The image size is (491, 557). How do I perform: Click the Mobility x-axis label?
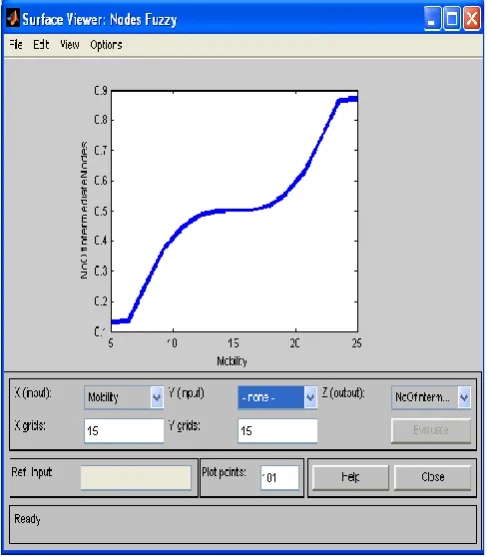coord(232,361)
